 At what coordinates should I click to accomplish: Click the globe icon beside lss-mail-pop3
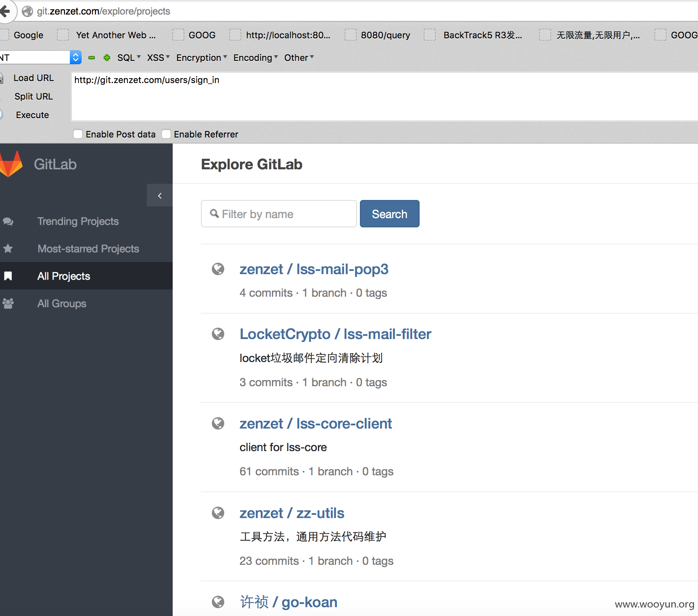coord(218,269)
